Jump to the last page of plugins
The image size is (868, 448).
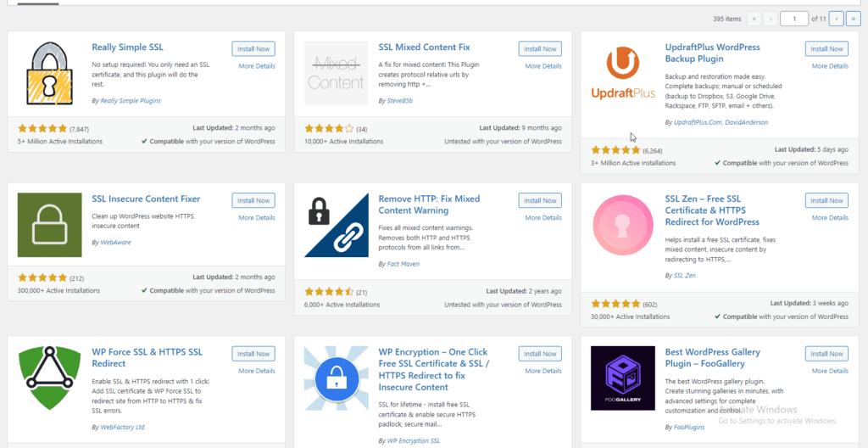854,19
